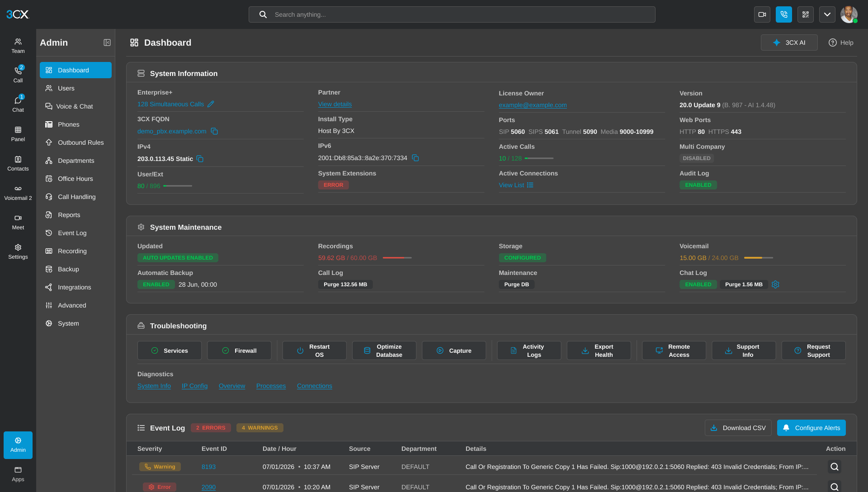Screen dimensions: 868x492
Task: Open Contacts in the left rail
Action: [18, 163]
